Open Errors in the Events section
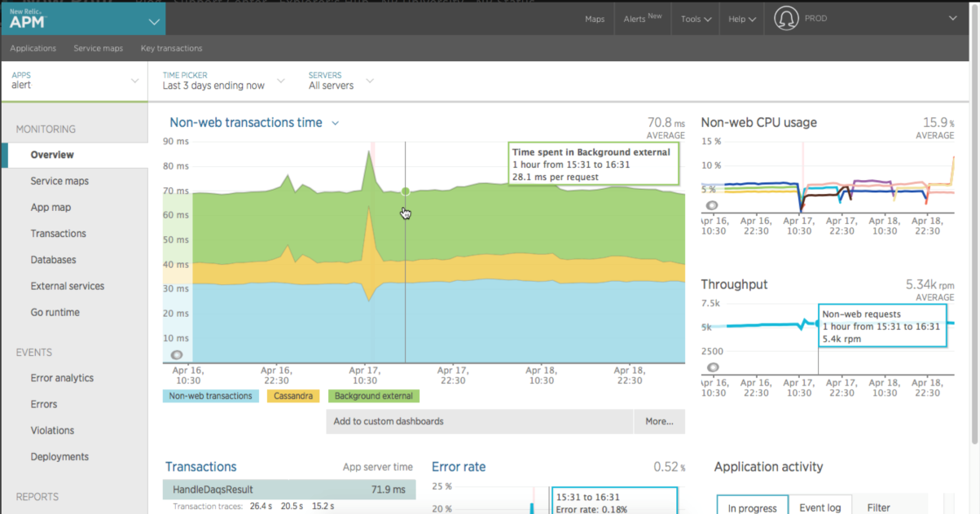 (44, 404)
